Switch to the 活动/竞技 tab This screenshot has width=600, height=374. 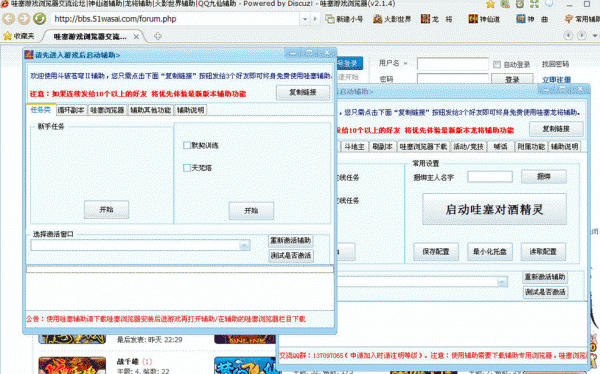468,147
